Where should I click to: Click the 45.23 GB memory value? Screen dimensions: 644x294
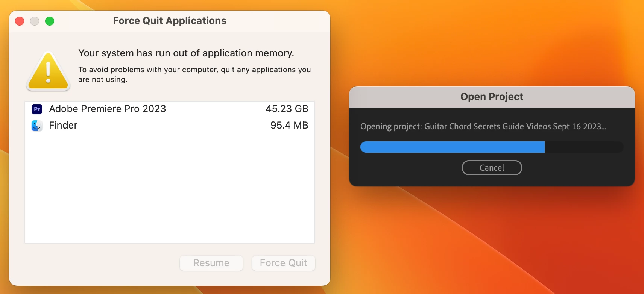click(287, 109)
